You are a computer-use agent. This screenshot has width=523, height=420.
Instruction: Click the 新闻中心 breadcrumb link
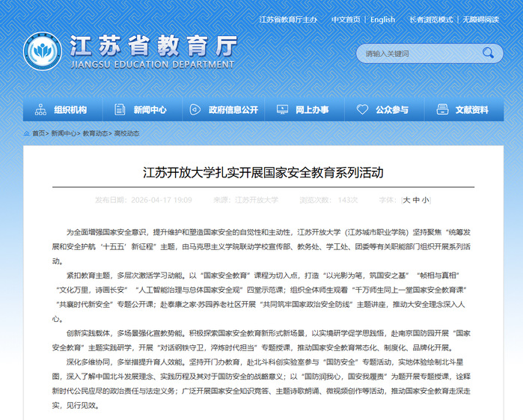click(64, 133)
